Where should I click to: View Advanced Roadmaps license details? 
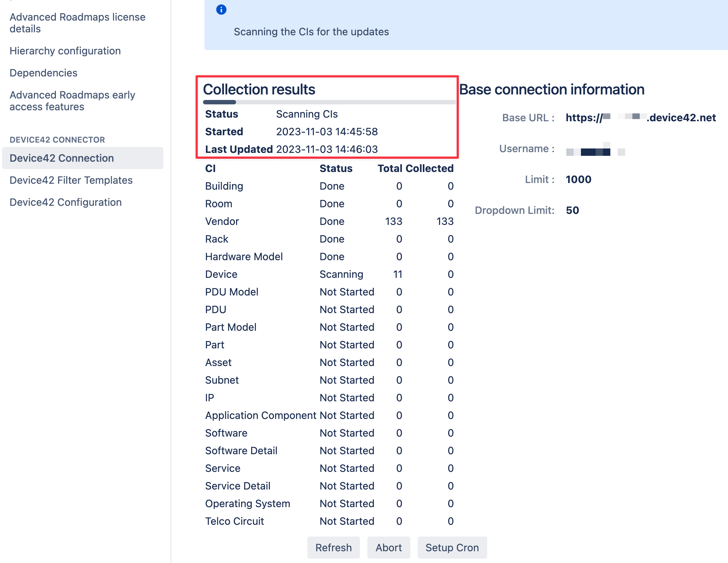point(78,22)
